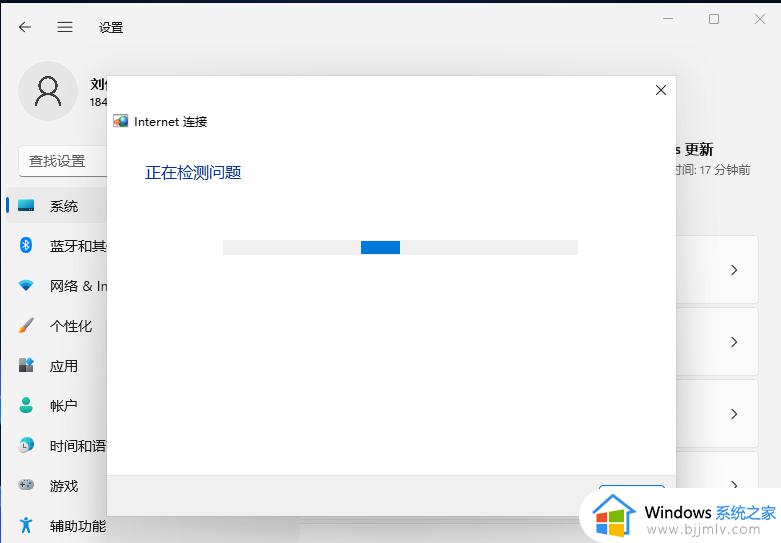This screenshot has height=543, width=781.
Task: Open the 游戏 category label
Action: (x=64, y=486)
